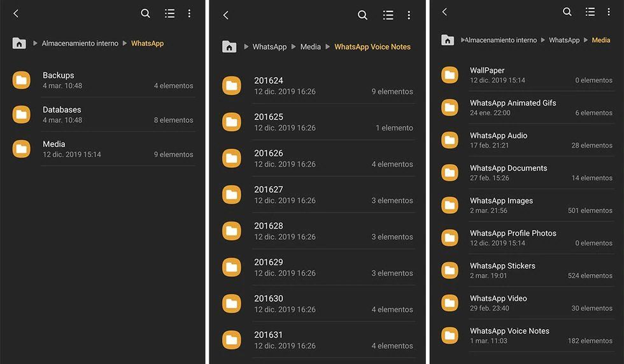Click the folder icon beside WhatsApp Documents

pos(450,172)
